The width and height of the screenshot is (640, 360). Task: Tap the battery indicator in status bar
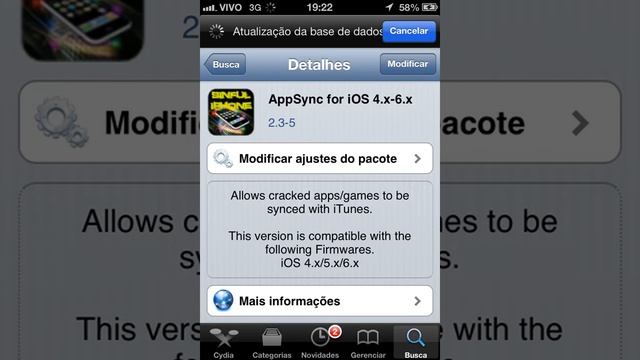point(429,7)
